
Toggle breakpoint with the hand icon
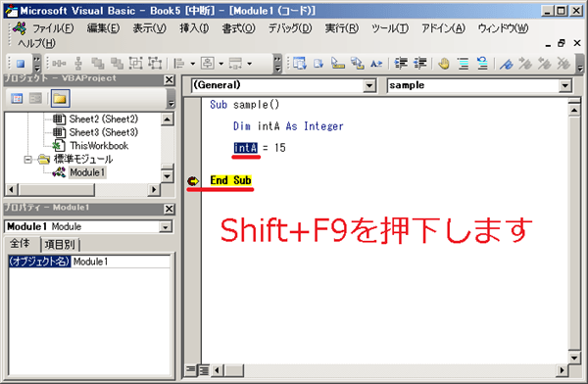[444, 64]
